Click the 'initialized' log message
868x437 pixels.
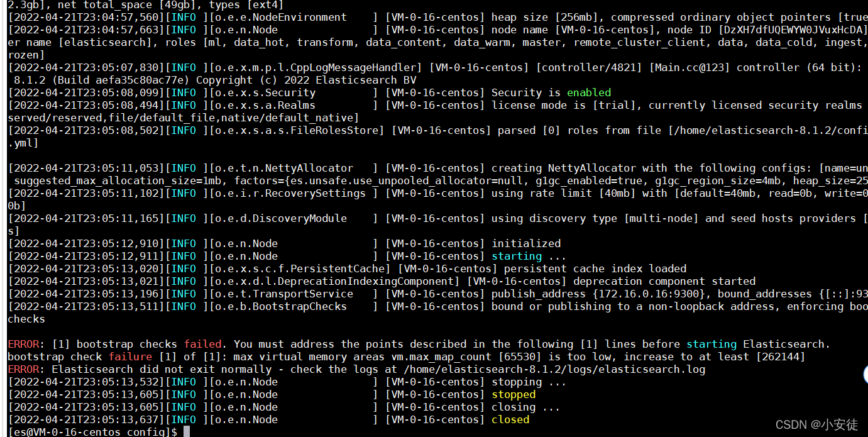click(x=526, y=243)
